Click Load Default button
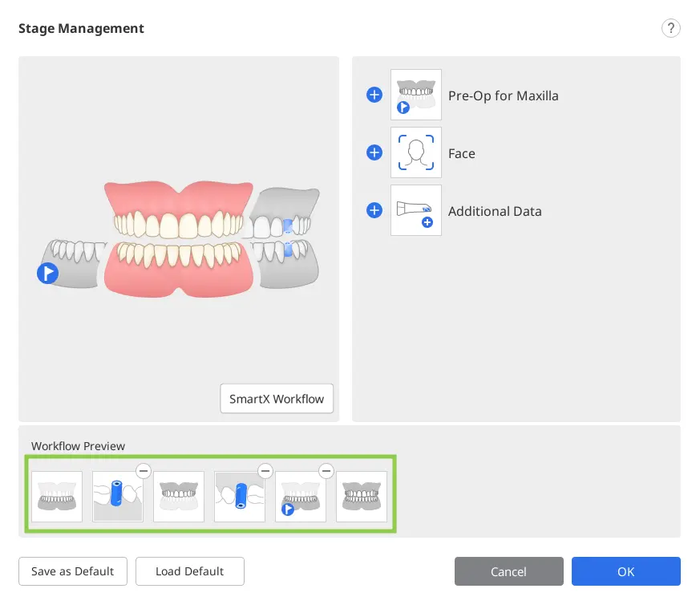Screen dimensions: 700x605 [190, 571]
